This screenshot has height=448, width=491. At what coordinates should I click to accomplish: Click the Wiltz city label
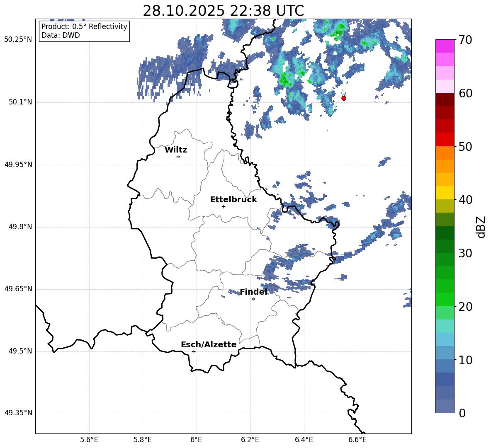[x=176, y=150]
